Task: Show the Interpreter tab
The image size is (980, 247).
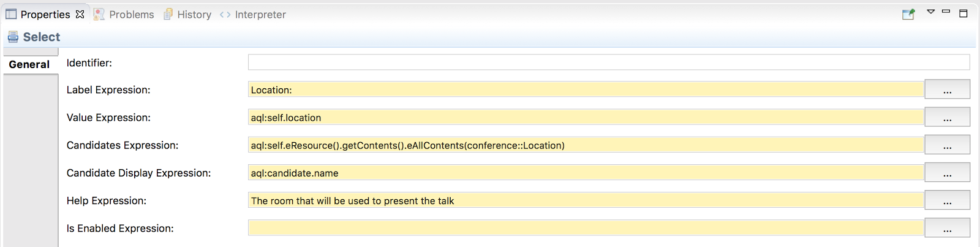Action: tap(253, 14)
